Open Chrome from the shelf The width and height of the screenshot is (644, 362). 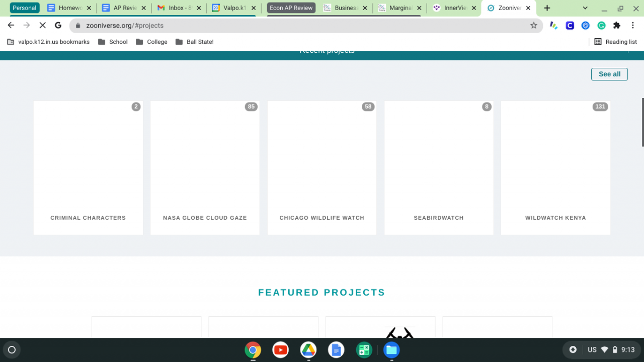253,350
